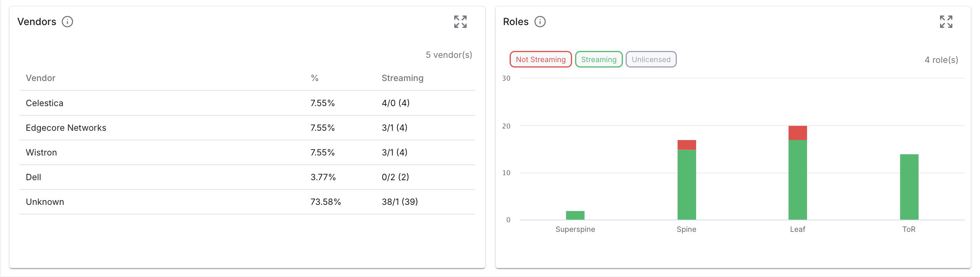The width and height of the screenshot is (980, 277).
Task: Click the green segment of Leaf bar
Action: [x=797, y=180]
